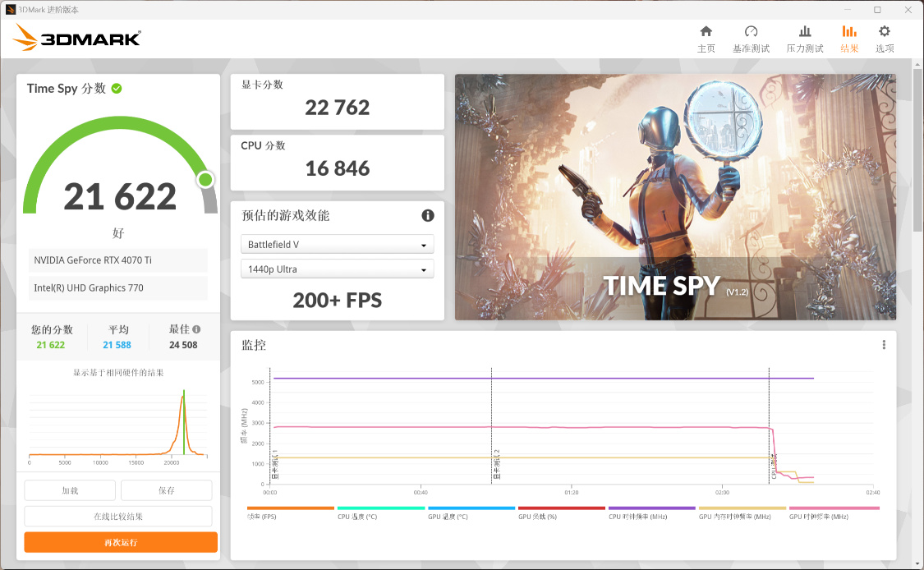Toggle the GPU temperature legend swatch

pyautogui.click(x=471, y=508)
